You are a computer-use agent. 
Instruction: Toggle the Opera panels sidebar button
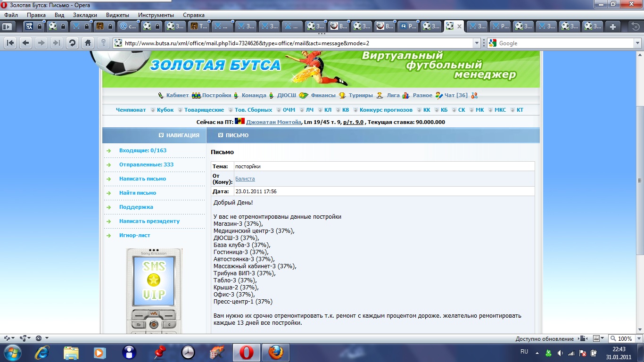point(7,26)
